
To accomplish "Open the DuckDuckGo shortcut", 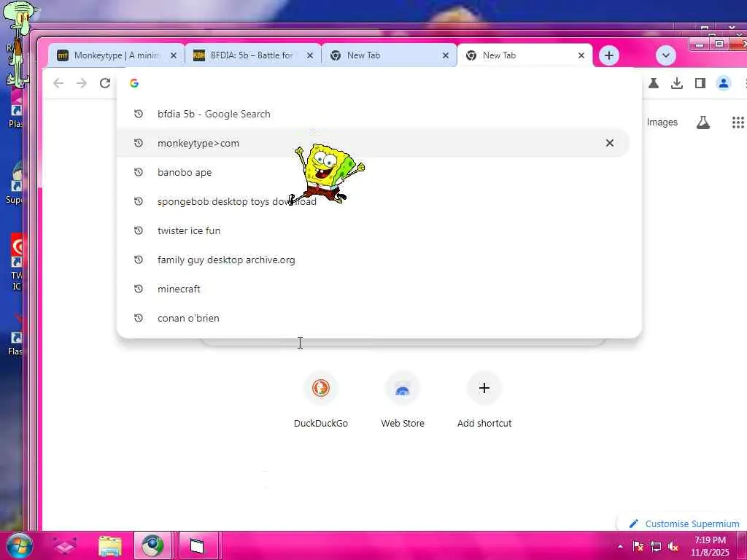I will tap(321, 400).
